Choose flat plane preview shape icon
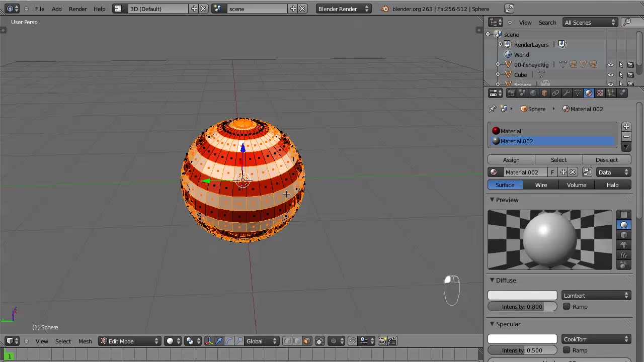 (x=624, y=215)
